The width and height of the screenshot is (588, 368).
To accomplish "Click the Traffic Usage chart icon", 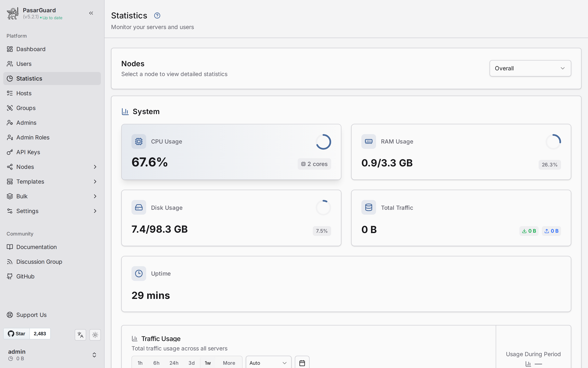I will tap(135, 339).
